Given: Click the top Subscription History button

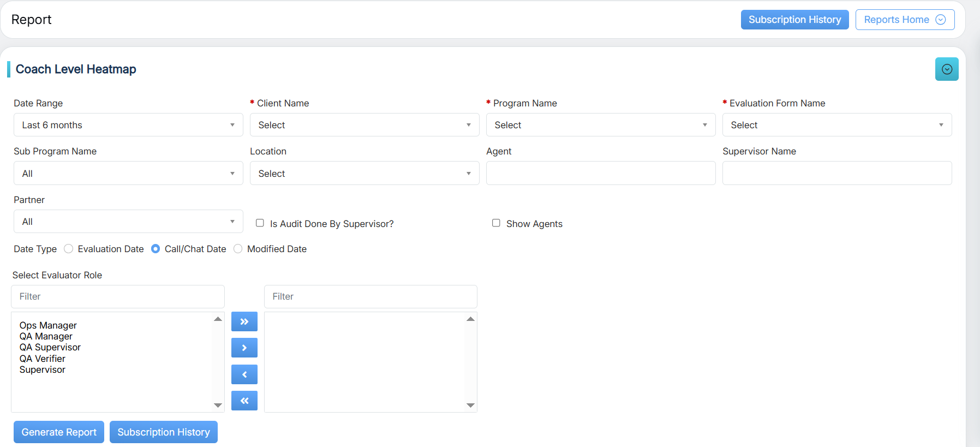Looking at the screenshot, I should click(794, 20).
